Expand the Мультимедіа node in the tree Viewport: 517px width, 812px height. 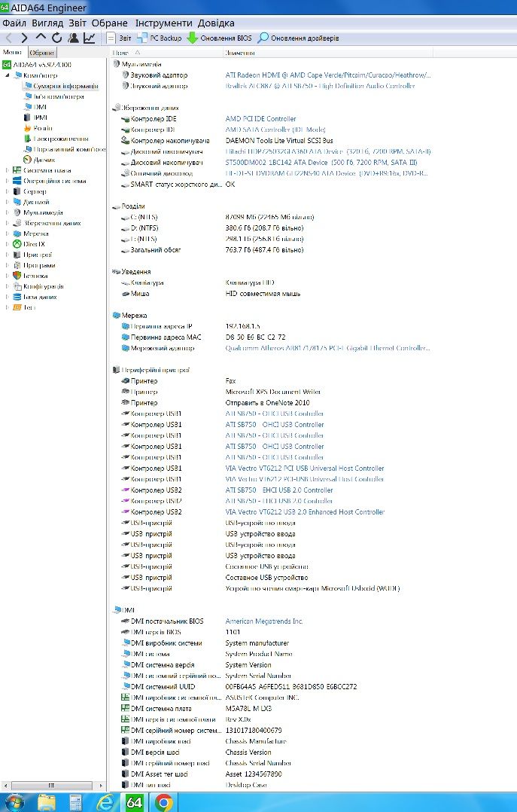[x=8, y=212]
